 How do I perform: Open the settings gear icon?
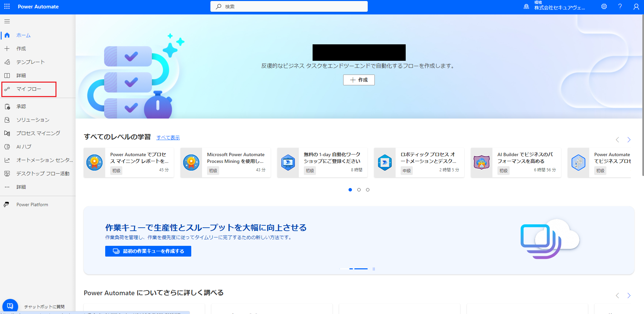pyautogui.click(x=604, y=6)
